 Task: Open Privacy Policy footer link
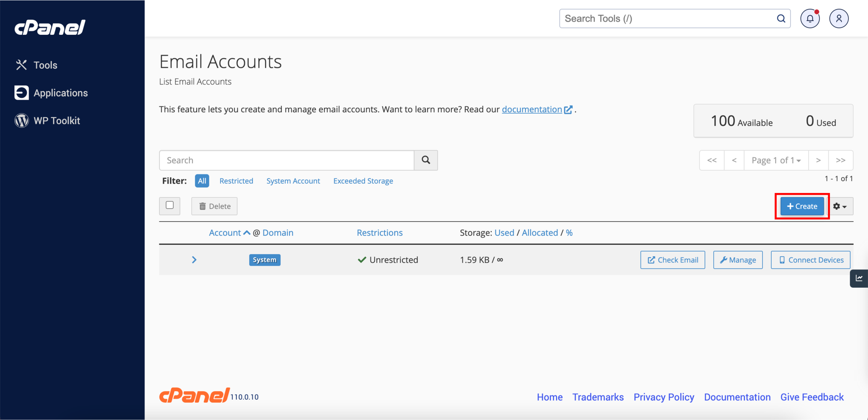click(664, 397)
